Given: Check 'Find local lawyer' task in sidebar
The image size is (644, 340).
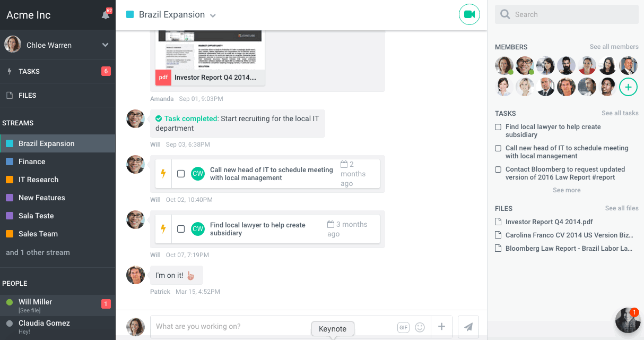Looking at the screenshot, I should (x=498, y=127).
